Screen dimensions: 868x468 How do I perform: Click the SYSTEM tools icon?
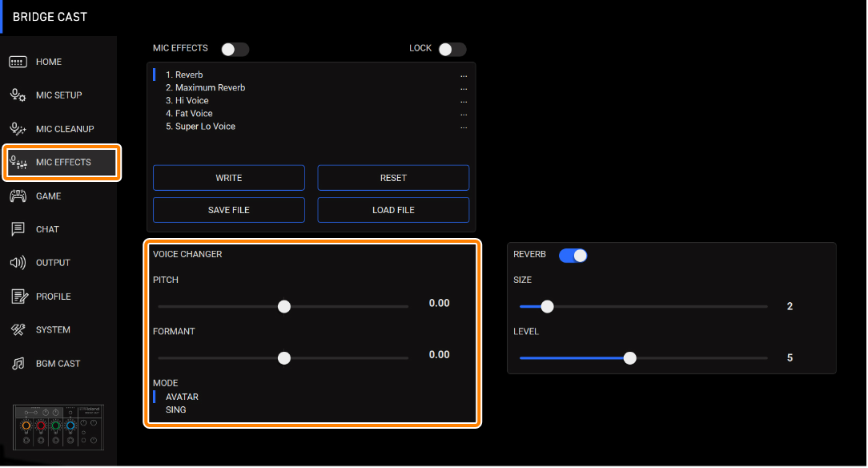click(x=18, y=330)
